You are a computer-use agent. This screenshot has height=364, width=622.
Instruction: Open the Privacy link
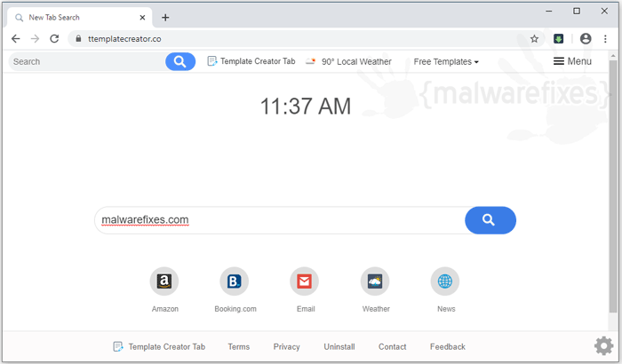coord(286,346)
